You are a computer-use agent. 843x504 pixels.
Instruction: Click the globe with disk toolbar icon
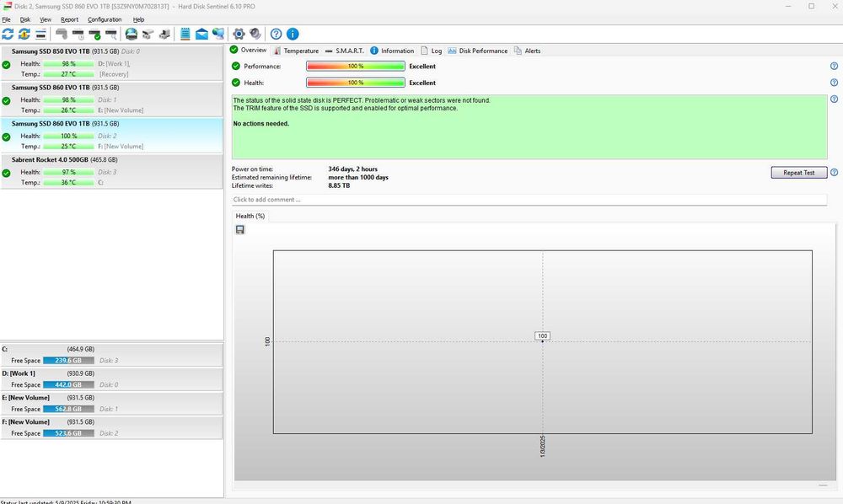pos(132,34)
